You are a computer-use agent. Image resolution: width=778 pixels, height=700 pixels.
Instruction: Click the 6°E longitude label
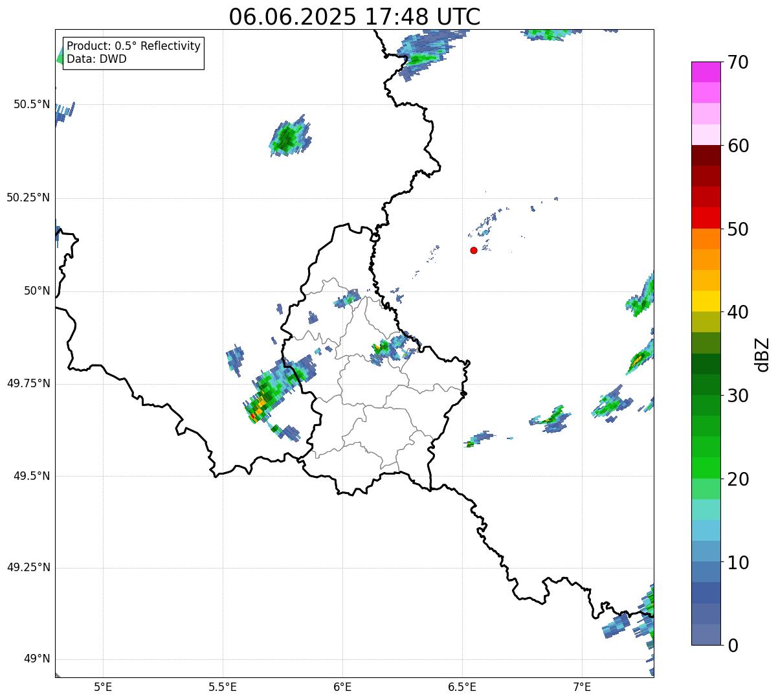pos(343,686)
